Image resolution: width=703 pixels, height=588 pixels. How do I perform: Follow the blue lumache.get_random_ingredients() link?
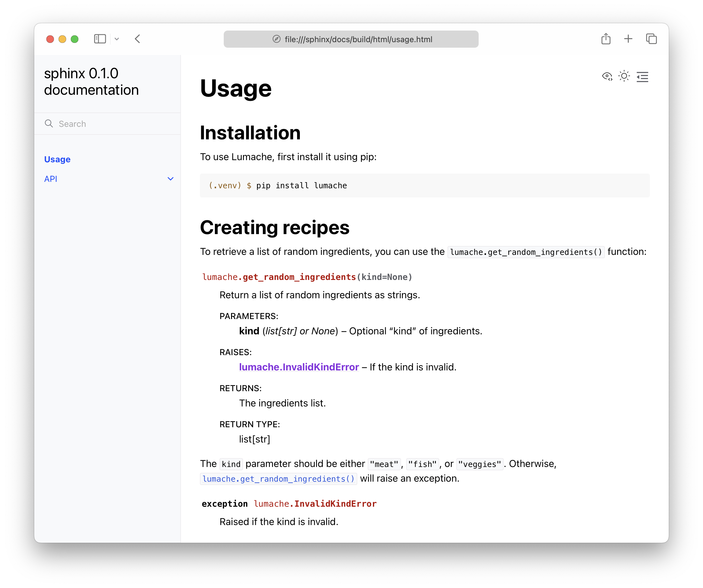tap(278, 479)
